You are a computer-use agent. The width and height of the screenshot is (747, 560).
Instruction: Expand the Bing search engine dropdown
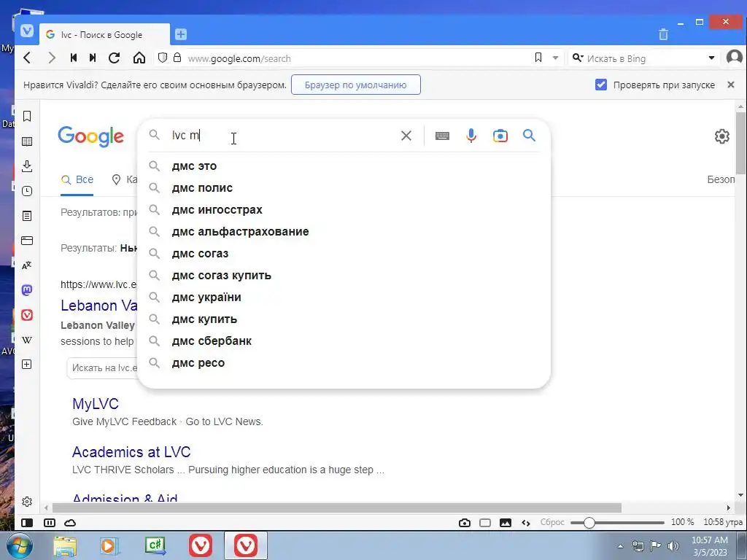coord(712,58)
